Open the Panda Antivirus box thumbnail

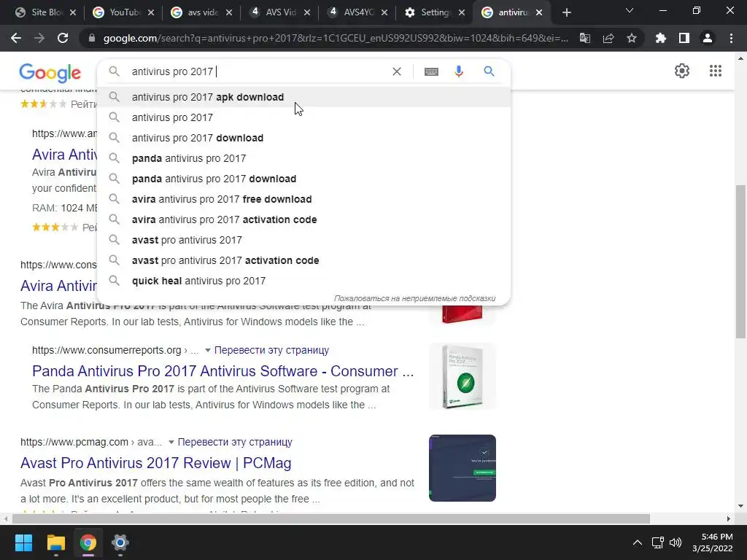[462, 376]
